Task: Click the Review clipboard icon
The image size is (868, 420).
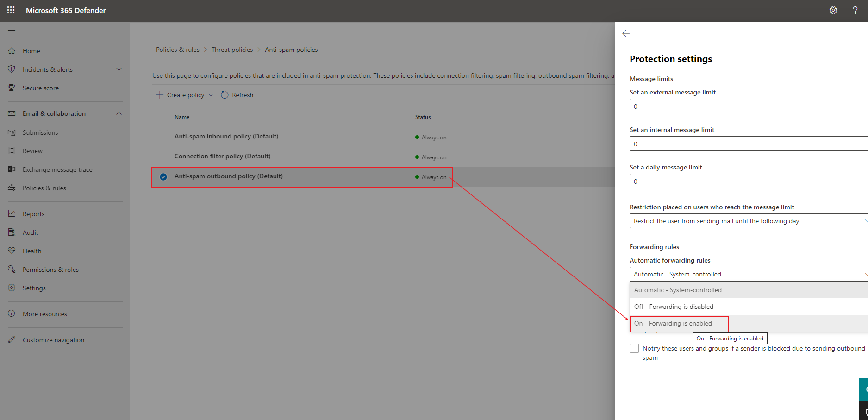Action: tap(12, 151)
